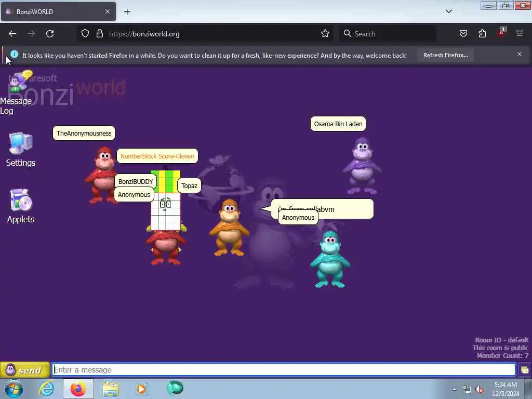Image resolution: width=532 pixels, height=399 pixels.
Task: Click the orange Bonzi character
Action: pos(229,228)
